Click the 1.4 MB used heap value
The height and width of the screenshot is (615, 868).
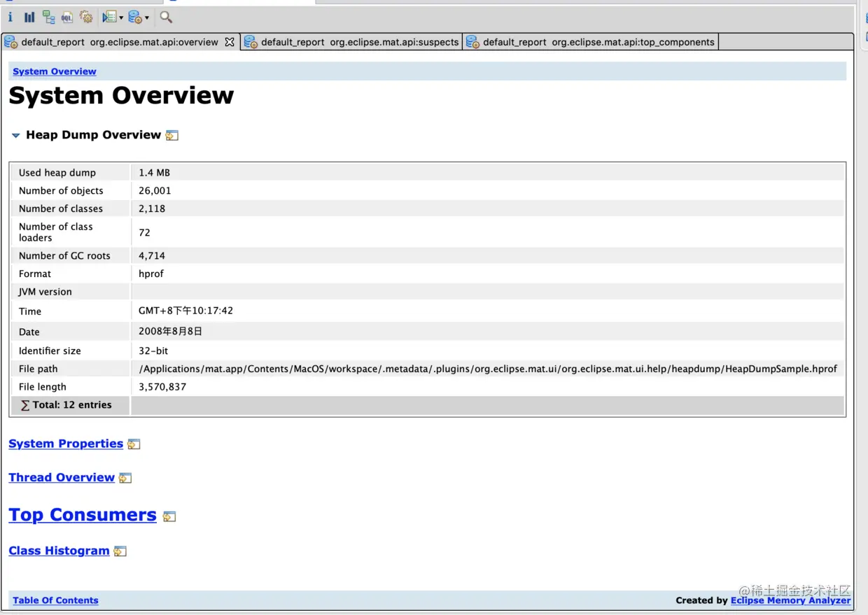coord(154,173)
